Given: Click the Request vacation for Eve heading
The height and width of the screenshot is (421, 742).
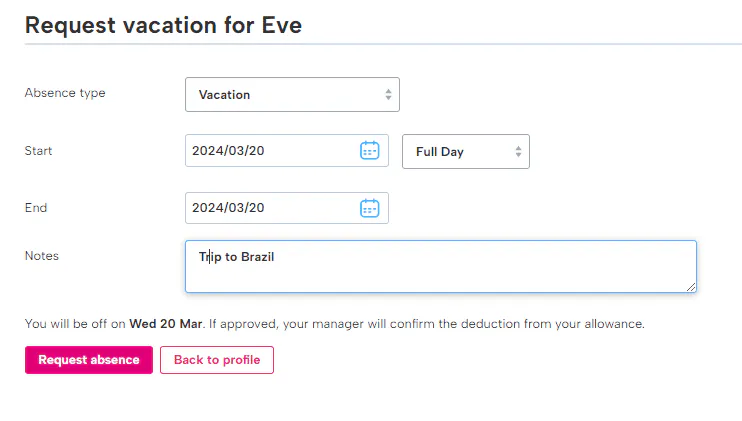Looking at the screenshot, I should tap(163, 25).
